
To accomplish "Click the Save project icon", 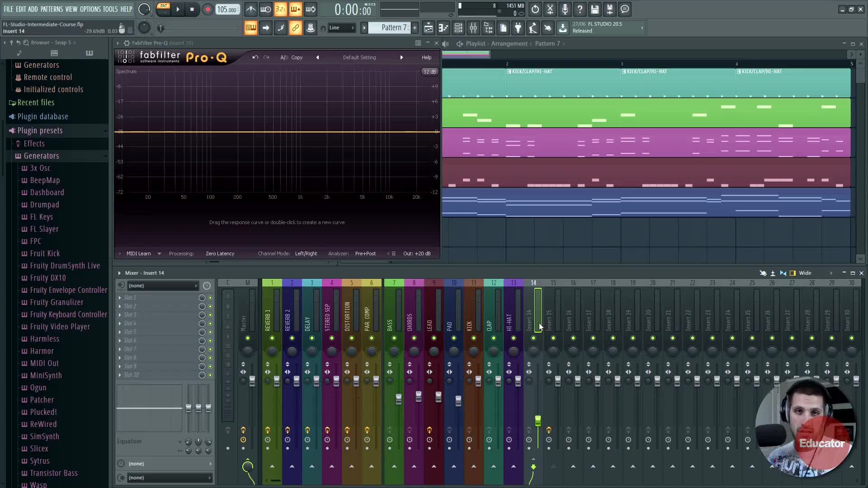I will 595,9.
